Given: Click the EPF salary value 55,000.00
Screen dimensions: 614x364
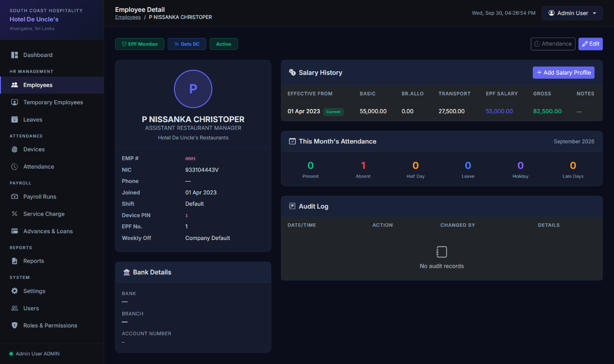Looking at the screenshot, I should (499, 111).
